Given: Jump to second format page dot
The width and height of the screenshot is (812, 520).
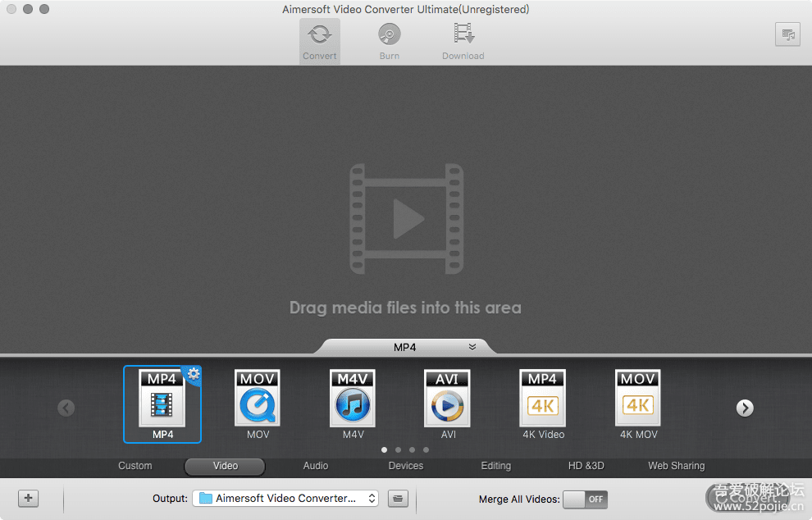Looking at the screenshot, I should [x=398, y=450].
